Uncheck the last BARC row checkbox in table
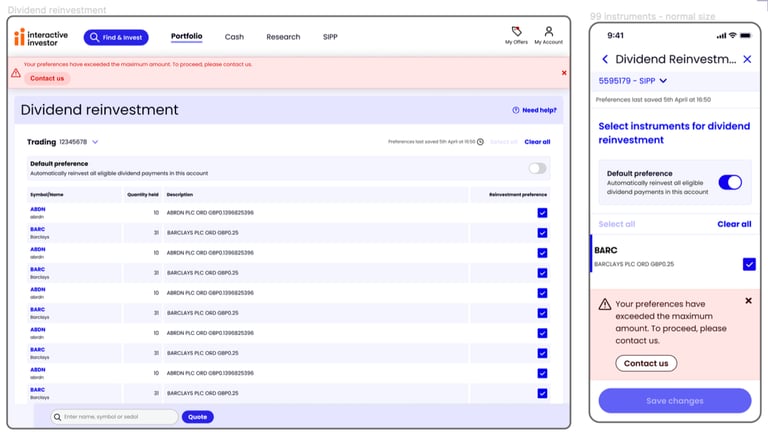 (542, 393)
